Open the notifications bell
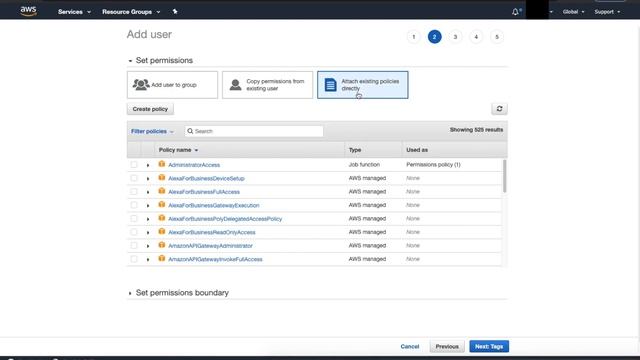The image size is (640, 360). (x=516, y=12)
